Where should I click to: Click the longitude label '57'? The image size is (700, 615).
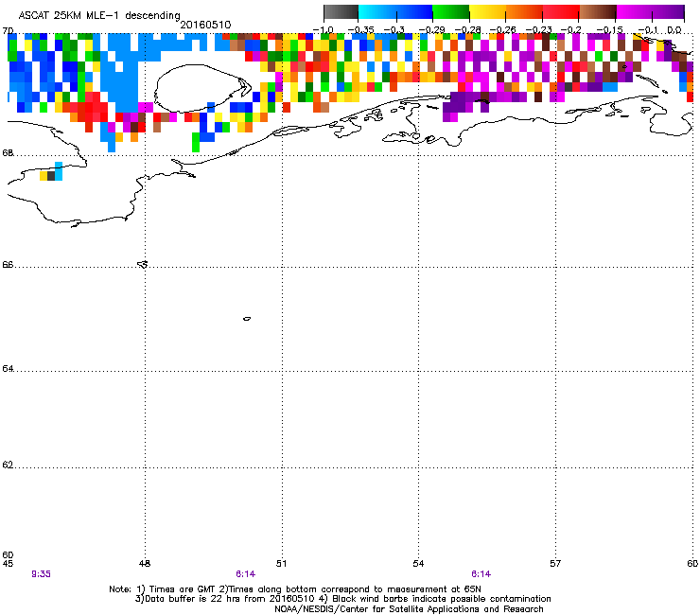555,564
